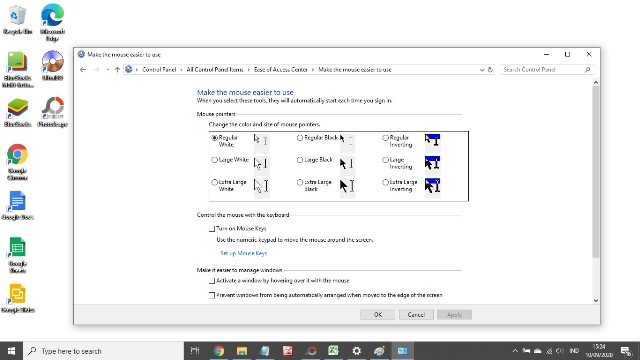
Task: Go up one level with up arrow
Action: (x=117, y=70)
